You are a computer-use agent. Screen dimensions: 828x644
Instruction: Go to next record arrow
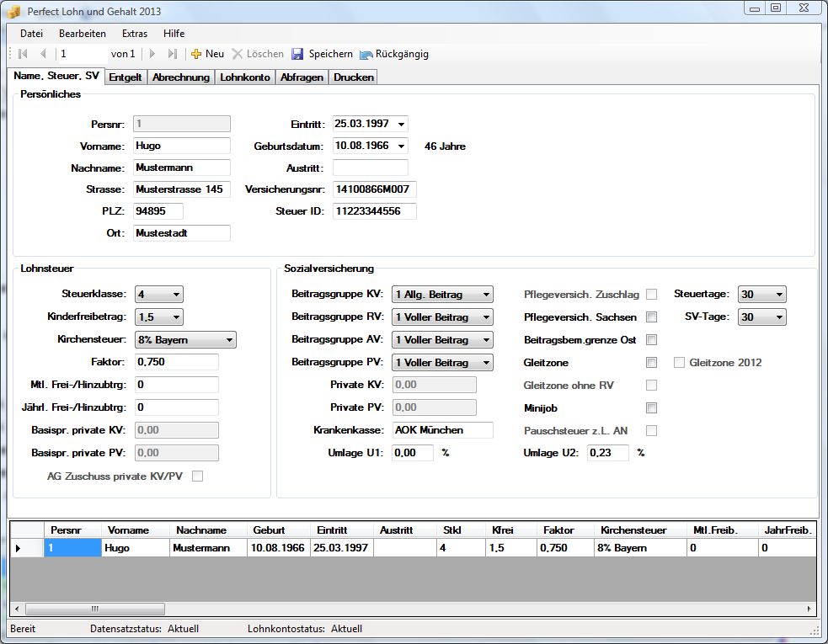pos(152,54)
